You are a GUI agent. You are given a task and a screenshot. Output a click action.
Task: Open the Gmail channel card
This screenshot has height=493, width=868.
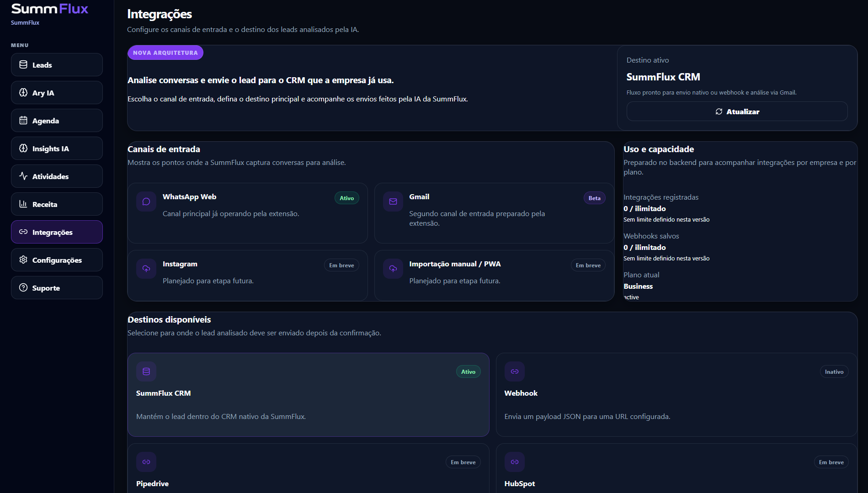(x=494, y=213)
